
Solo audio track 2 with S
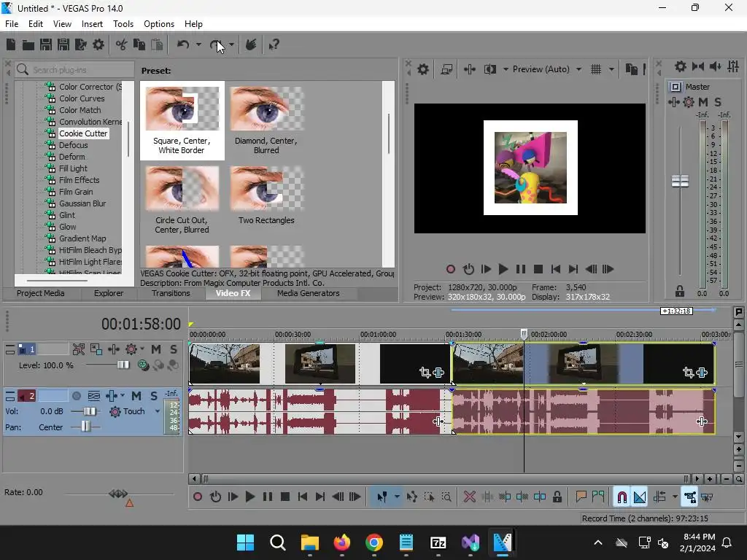(x=154, y=396)
